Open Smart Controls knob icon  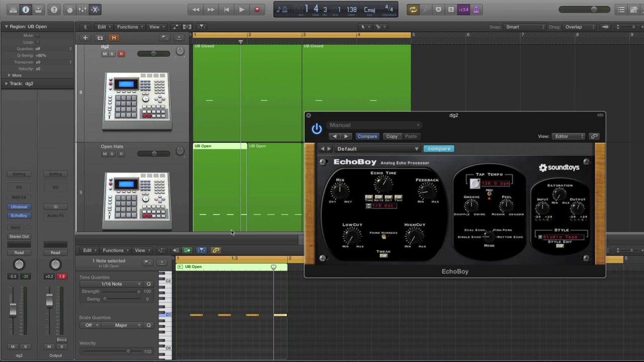pos(70,10)
